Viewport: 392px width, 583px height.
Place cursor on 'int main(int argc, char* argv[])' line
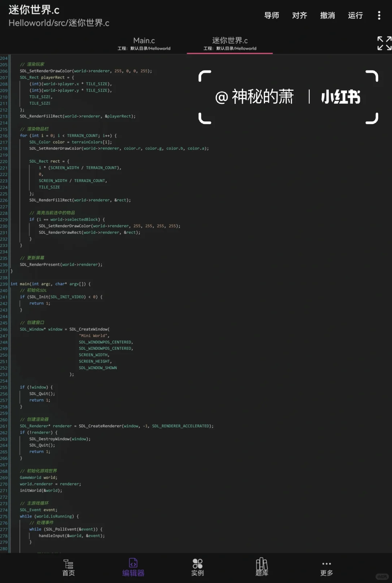[x=50, y=284]
